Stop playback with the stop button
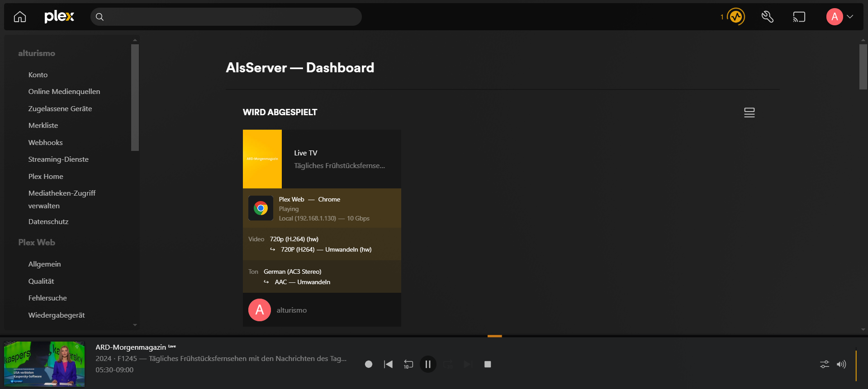 pos(488,364)
